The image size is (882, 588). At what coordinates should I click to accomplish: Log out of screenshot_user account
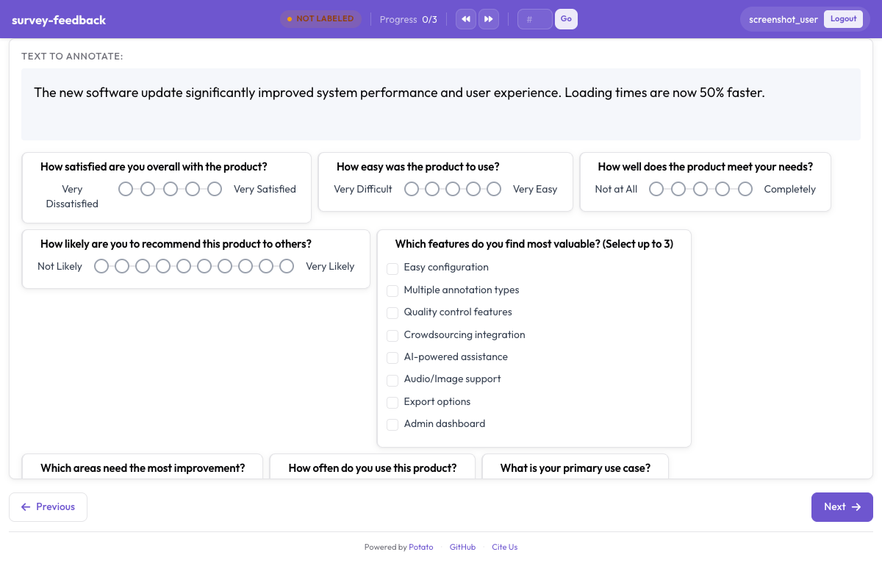tap(843, 18)
